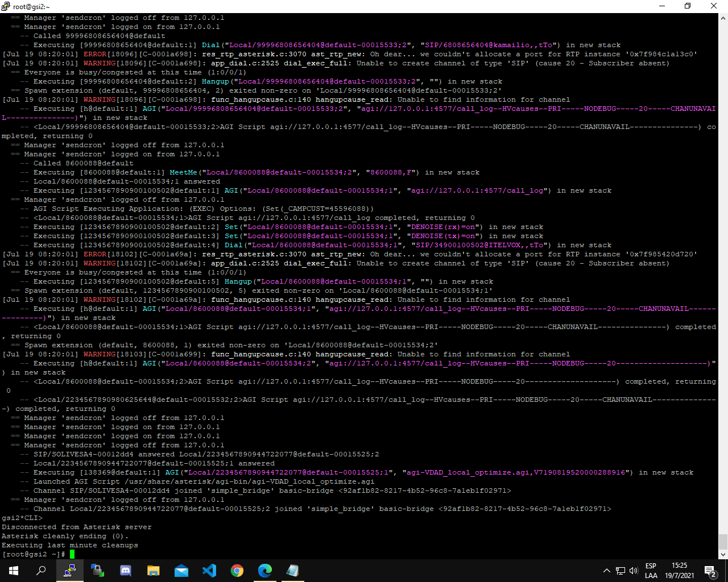Click the green cursor at the shell prompt
Screen dimensions: 728x582
[72, 554]
